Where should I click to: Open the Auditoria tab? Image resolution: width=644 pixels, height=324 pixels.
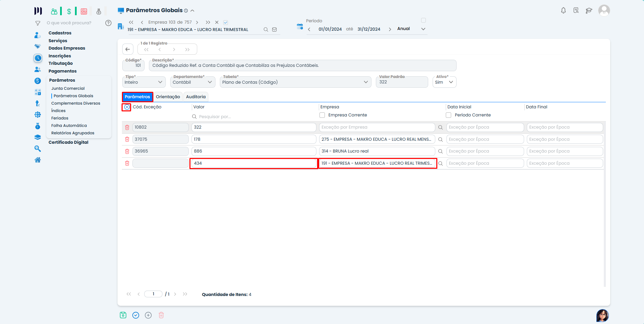click(196, 97)
